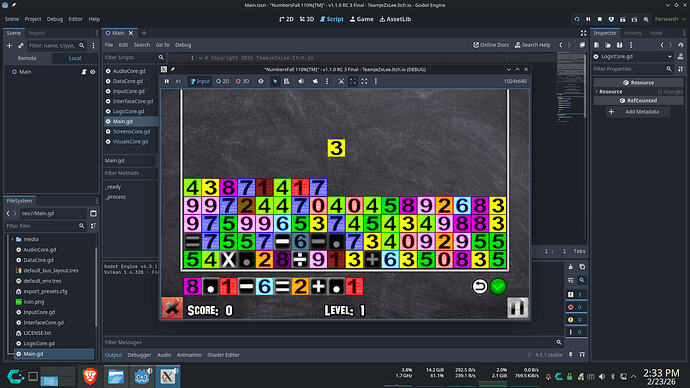Screen dimensions: 690x388
Task: Jump to the _ready method
Action: click(x=114, y=187)
